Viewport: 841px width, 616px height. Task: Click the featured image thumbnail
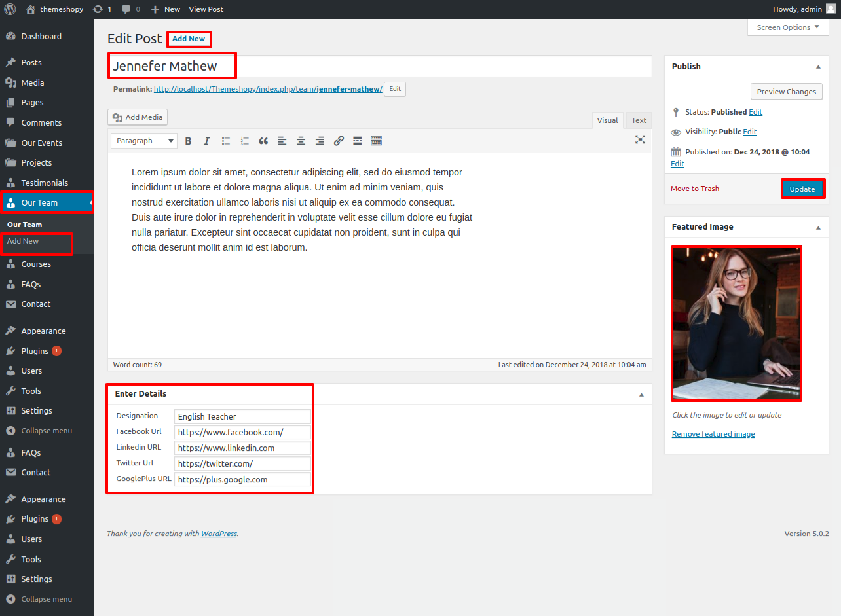[x=736, y=323]
